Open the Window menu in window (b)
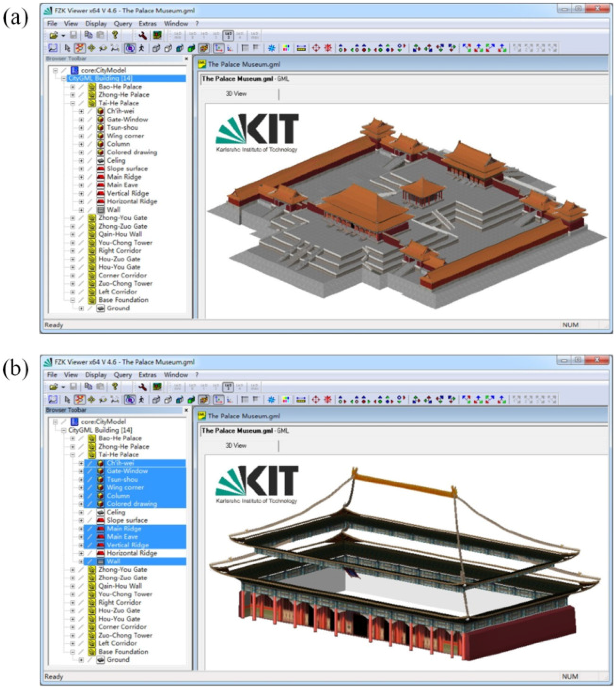This screenshot has height=689, width=616. (176, 375)
